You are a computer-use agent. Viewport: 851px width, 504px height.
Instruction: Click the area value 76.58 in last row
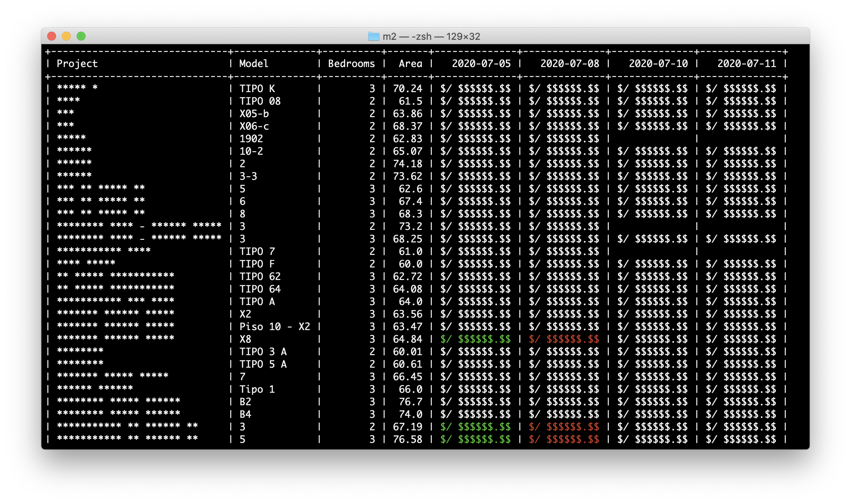(407, 440)
